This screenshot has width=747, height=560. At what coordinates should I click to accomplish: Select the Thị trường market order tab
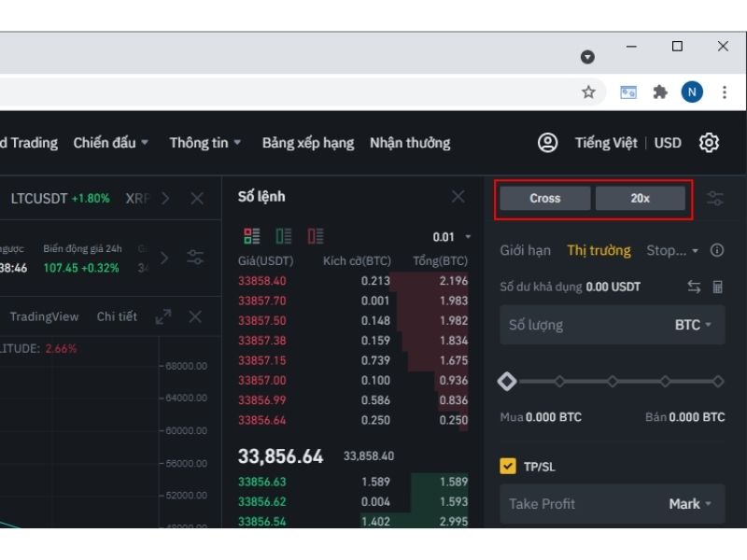tap(599, 250)
